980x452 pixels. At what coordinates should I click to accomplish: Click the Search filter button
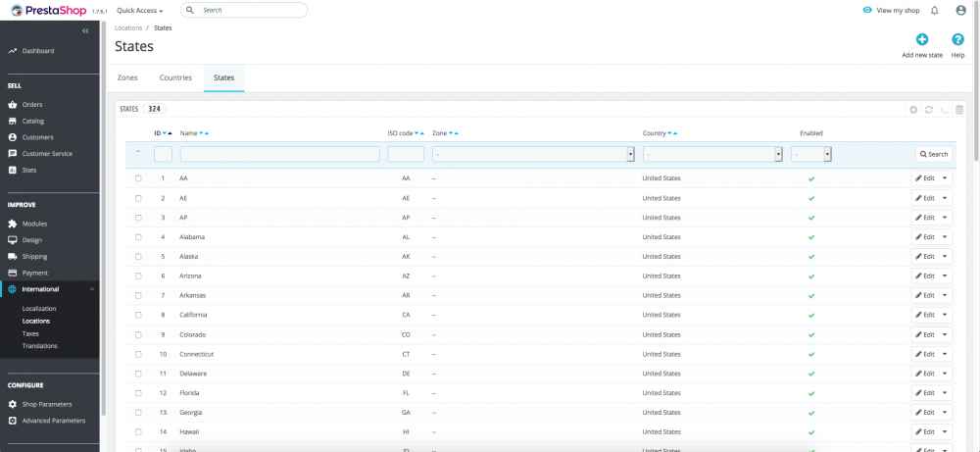(934, 154)
